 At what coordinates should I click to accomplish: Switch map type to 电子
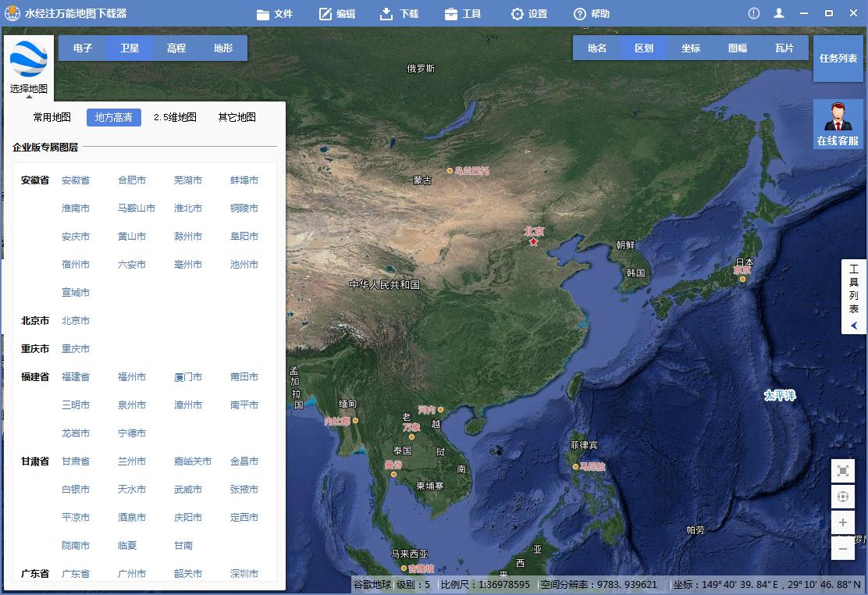tap(83, 48)
